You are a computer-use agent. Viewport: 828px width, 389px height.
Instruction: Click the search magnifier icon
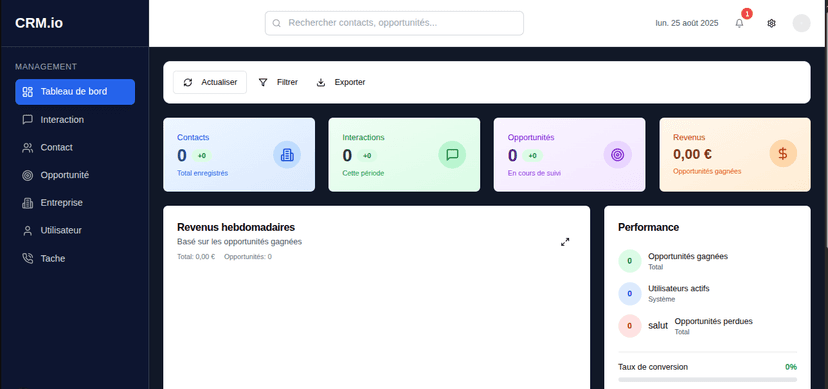276,23
